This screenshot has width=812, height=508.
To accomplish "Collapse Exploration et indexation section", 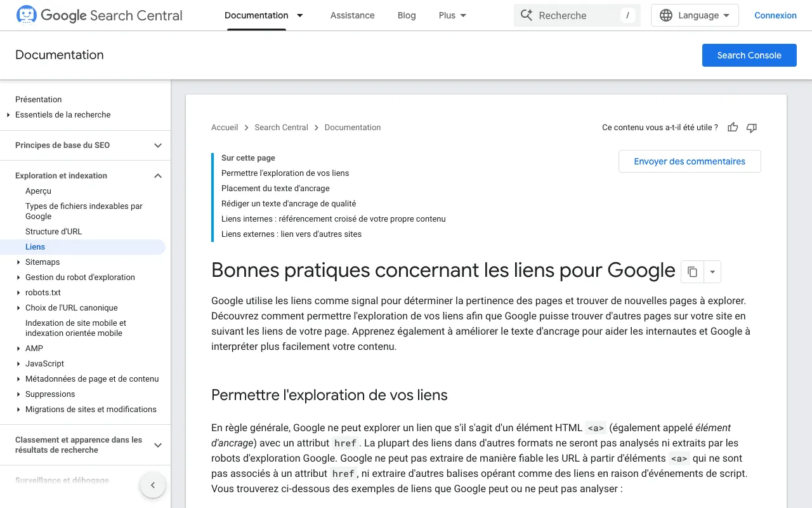I will tap(158, 176).
